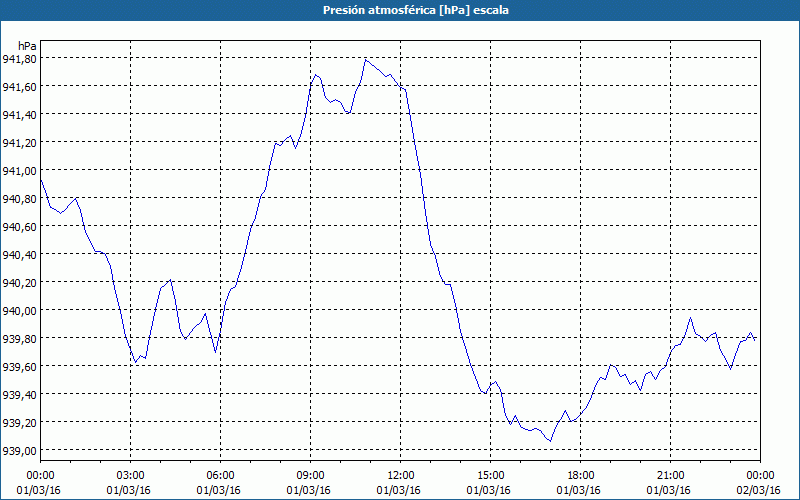Click the 09:00 time axis label

pyautogui.click(x=311, y=476)
